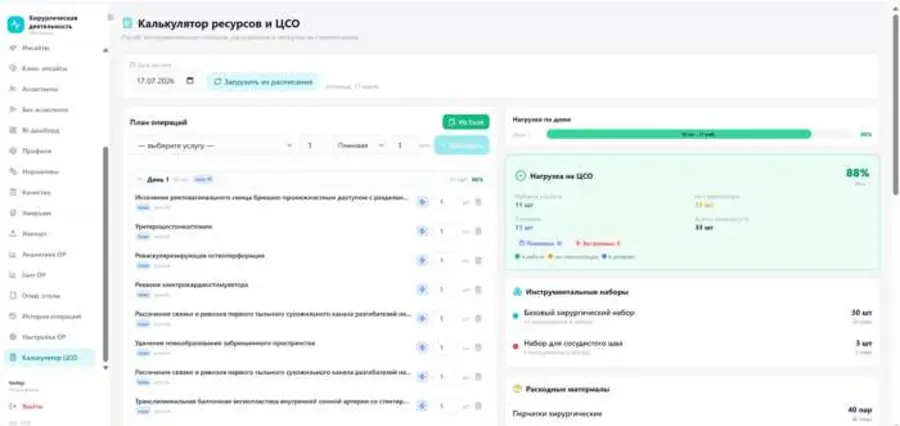This screenshot has width=900, height=426.
Task: Click blue sparkle icon for Ревизия электрокардиостимулятора
Action: point(422,289)
